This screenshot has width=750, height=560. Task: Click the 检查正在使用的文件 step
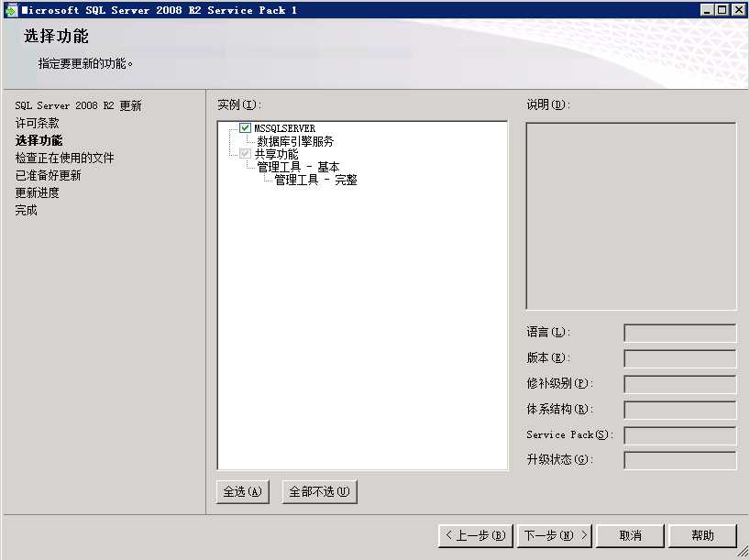(64, 158)
